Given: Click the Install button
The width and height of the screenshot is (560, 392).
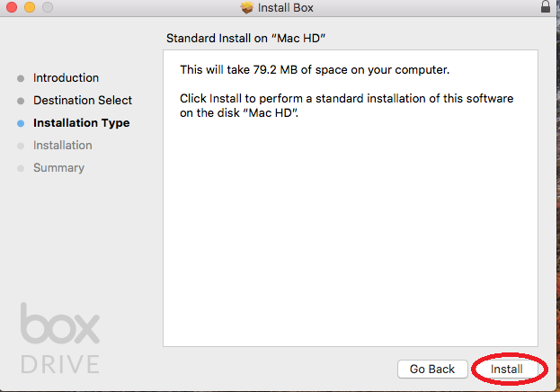Looking at the screenshot, I should point(506,369).
